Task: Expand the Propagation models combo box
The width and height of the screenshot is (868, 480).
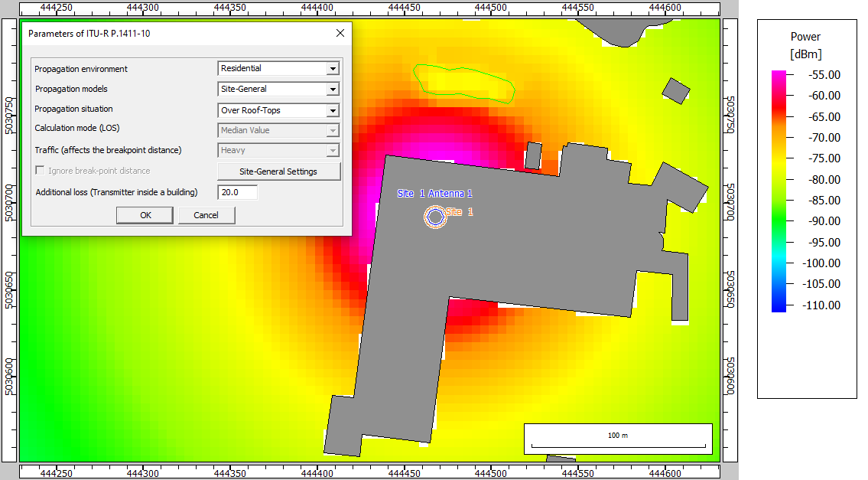Action: pos(332,90)
